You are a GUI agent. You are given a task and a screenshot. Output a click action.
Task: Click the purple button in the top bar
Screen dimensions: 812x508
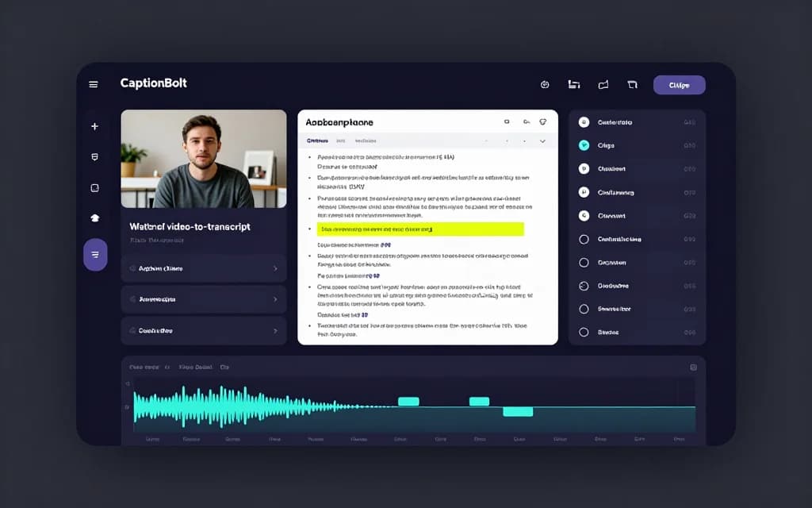pos(679,85)
